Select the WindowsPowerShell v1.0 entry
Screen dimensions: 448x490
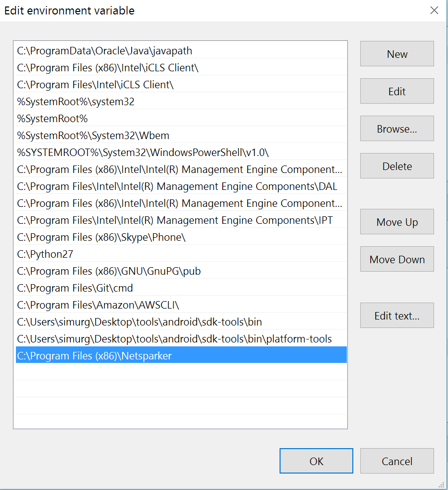140,152
